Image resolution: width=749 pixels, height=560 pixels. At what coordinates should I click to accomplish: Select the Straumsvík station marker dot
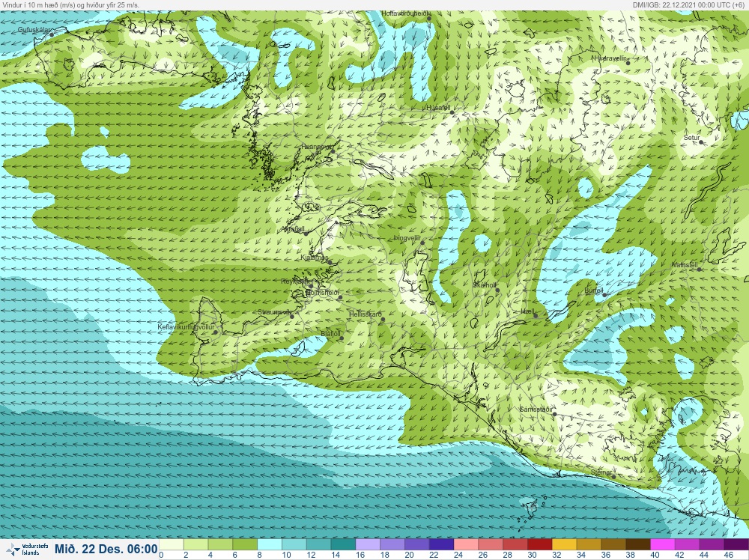click(x=292, y=316)
